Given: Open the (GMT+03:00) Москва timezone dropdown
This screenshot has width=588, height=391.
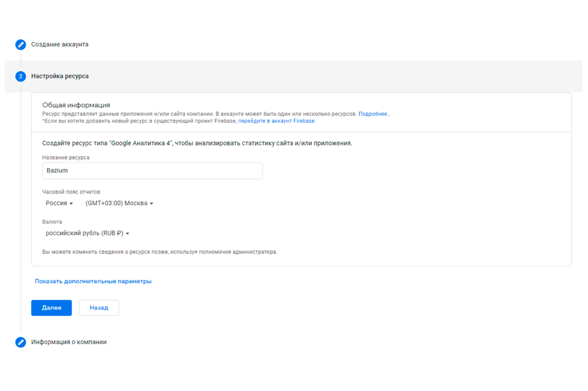Looking at the screenshot, I should click(119, 203).
